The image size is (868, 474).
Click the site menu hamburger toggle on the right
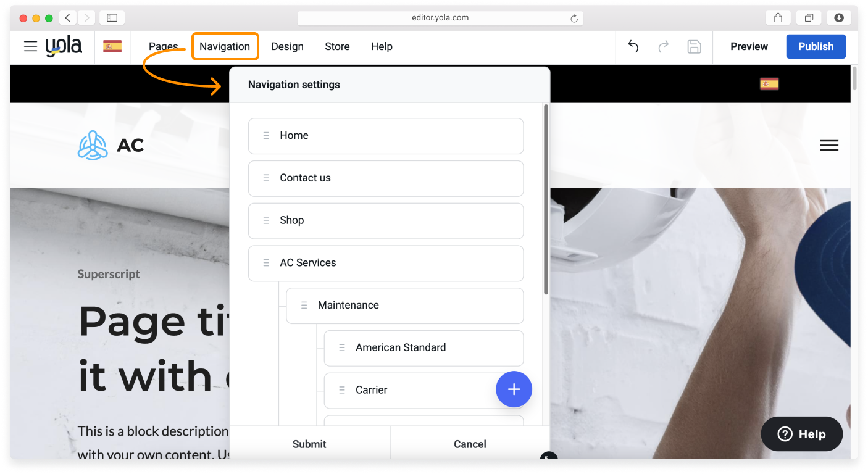pos(829,145)
